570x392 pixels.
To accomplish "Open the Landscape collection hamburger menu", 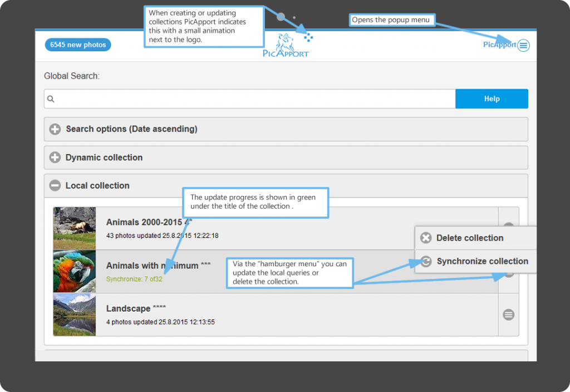I will pyautogui.click(x=508, y=315).
